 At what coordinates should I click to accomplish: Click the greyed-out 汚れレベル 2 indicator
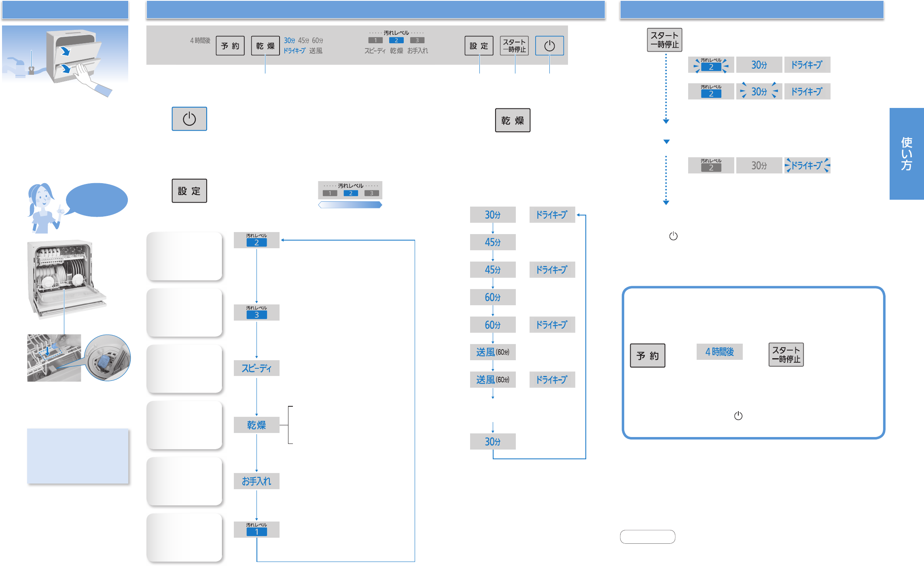click(711, 165)
